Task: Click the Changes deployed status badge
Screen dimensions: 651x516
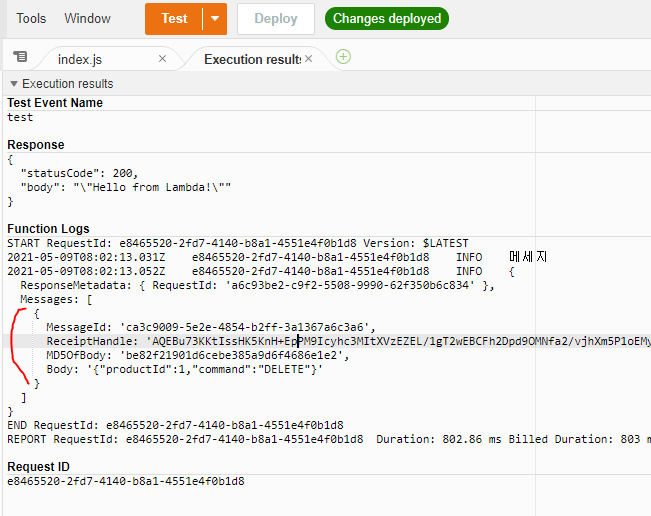Action: [x=387, y=19]
